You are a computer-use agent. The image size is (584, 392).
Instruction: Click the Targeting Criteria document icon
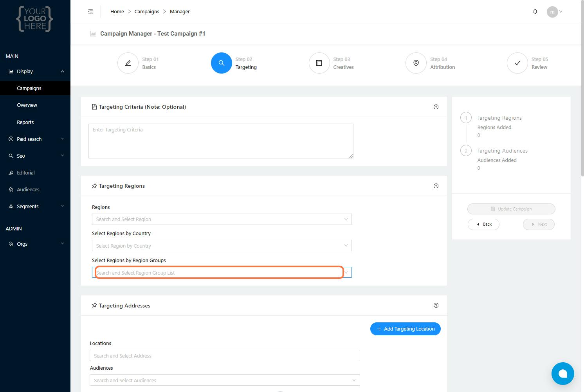point(94,107)
